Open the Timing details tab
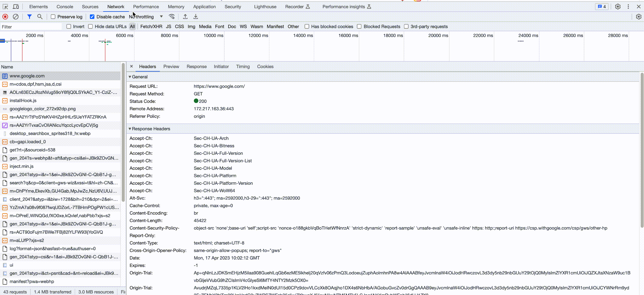The height and width of the screenshot is (295, 644). click(x=243, y=67)
